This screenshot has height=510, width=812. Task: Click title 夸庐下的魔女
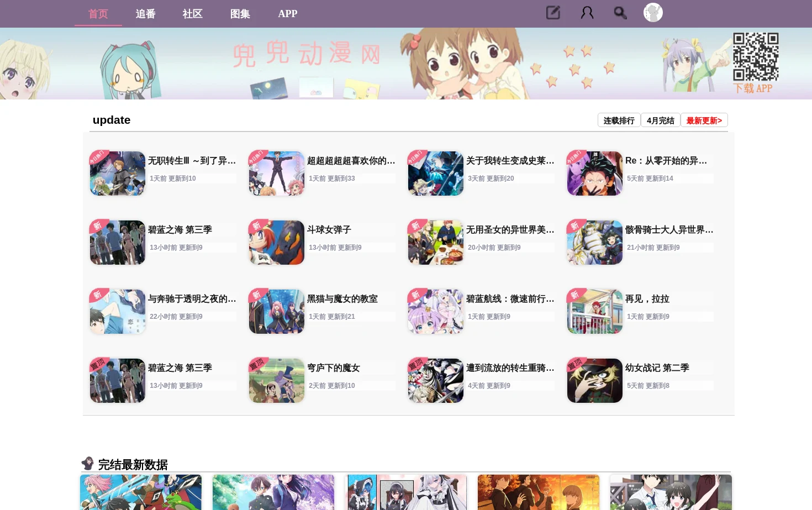(x=334, y=368)
